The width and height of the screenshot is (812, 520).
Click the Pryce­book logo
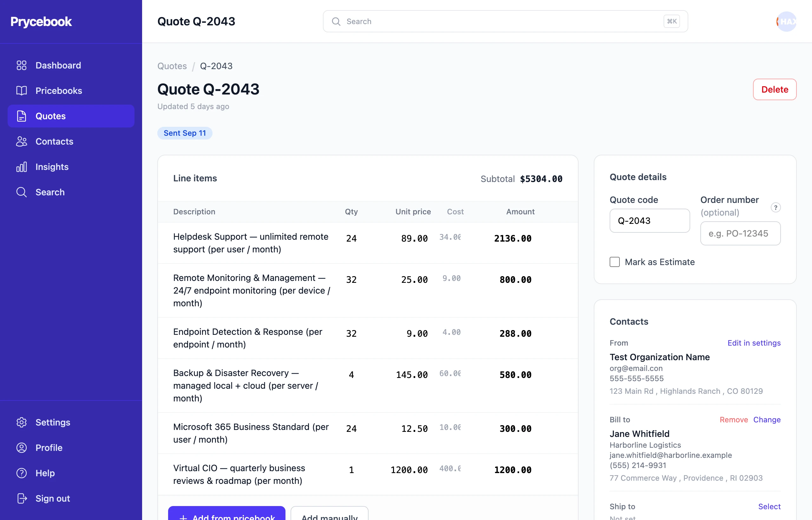tap(41, 21)
